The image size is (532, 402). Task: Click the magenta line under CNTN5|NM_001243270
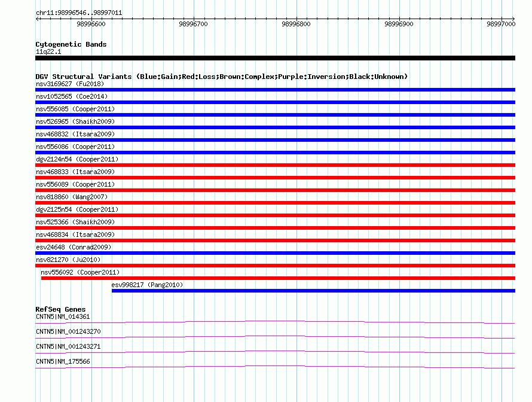(x=275, y=337)
